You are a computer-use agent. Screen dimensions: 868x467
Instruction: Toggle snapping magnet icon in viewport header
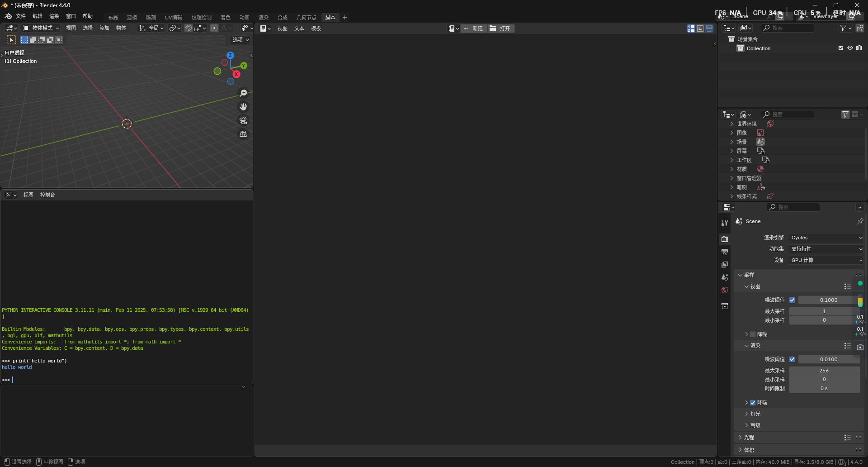[x=189, y=28]
